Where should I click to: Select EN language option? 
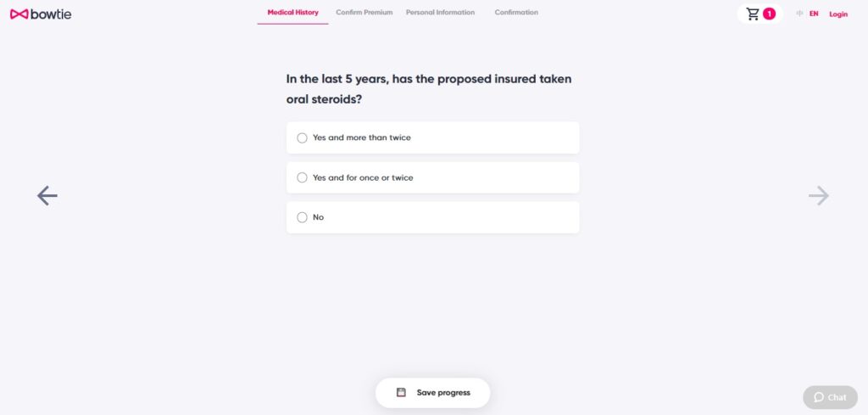(x=814, y=14)
